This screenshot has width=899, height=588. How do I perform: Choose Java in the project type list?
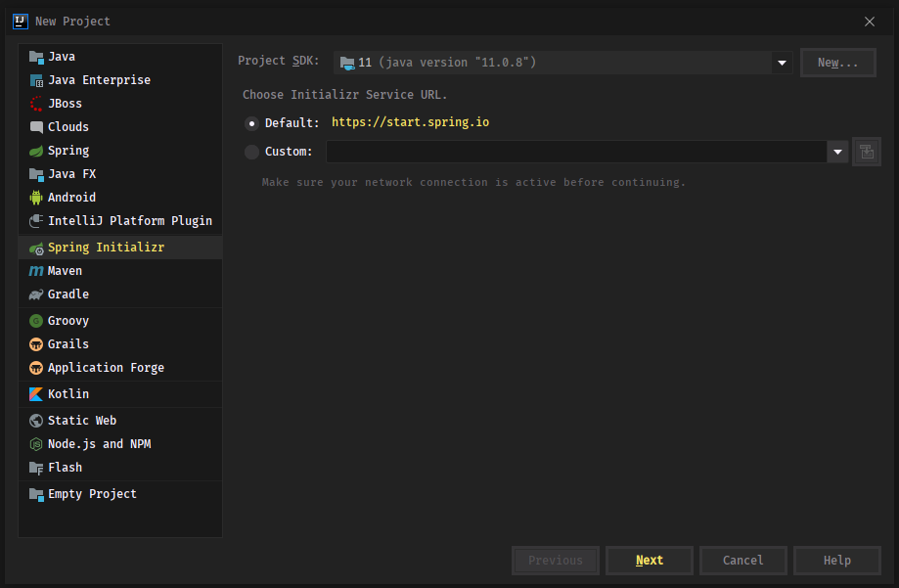tap(120, 57)
